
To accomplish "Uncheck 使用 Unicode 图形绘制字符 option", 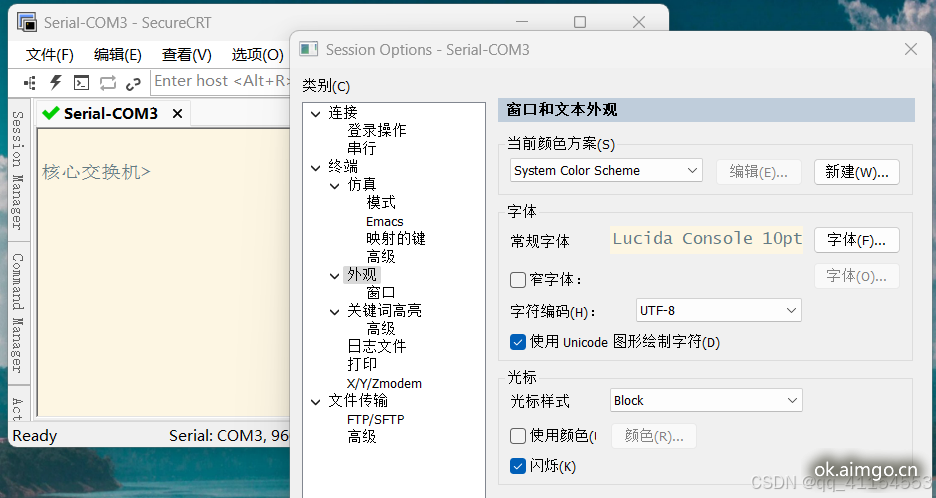I will pyautogui.click(x=518, y=342).
